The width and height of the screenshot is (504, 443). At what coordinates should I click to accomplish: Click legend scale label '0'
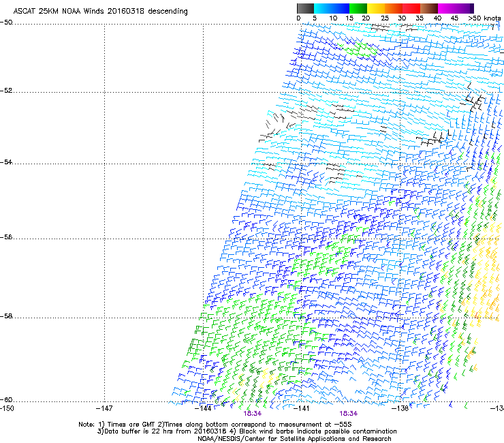(x=298, y=18)
